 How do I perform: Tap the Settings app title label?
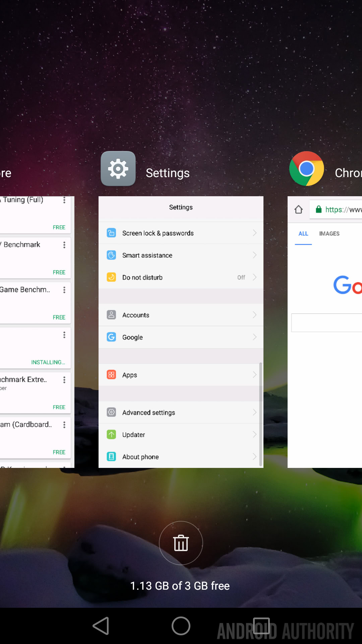tap(168, 173)
